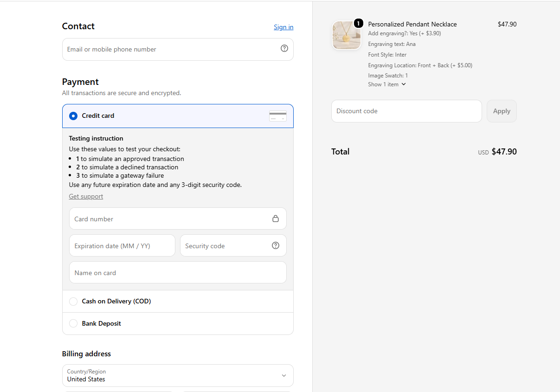Click the help icon in the email field

tap(284, 48)
